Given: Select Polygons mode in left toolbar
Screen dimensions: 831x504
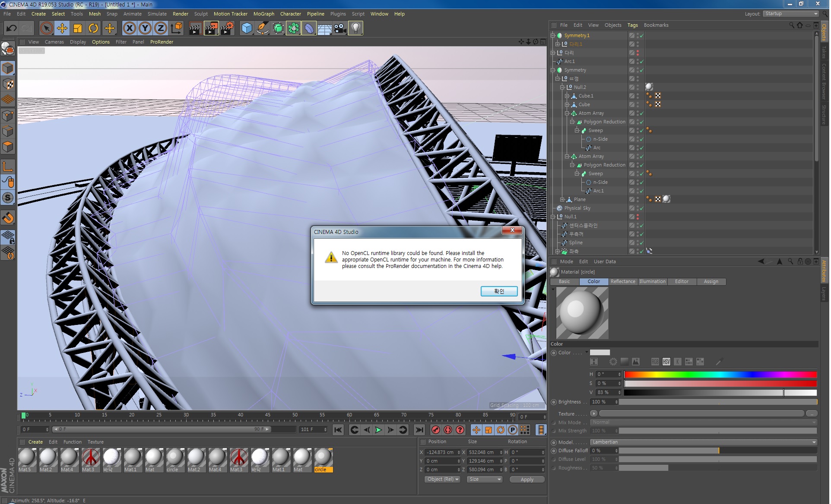Looking at the screenshot, I should point(8,147).
